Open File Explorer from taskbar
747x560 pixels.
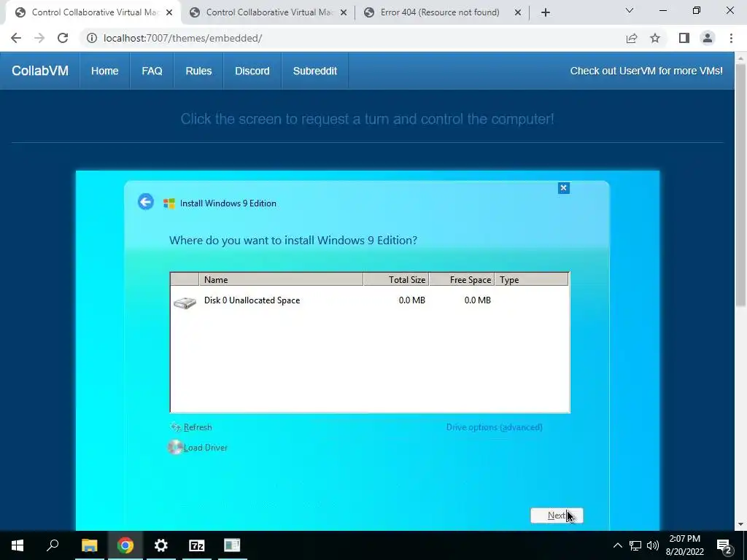tap(89, 545)
